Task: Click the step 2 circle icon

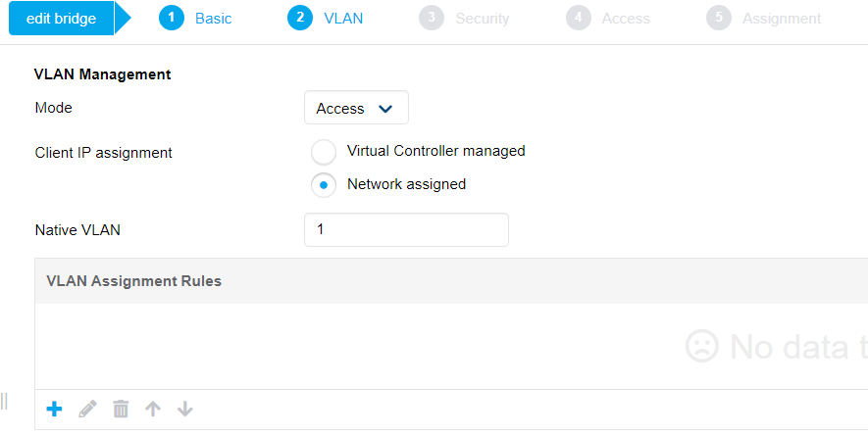Action: (x=300, y=19)
